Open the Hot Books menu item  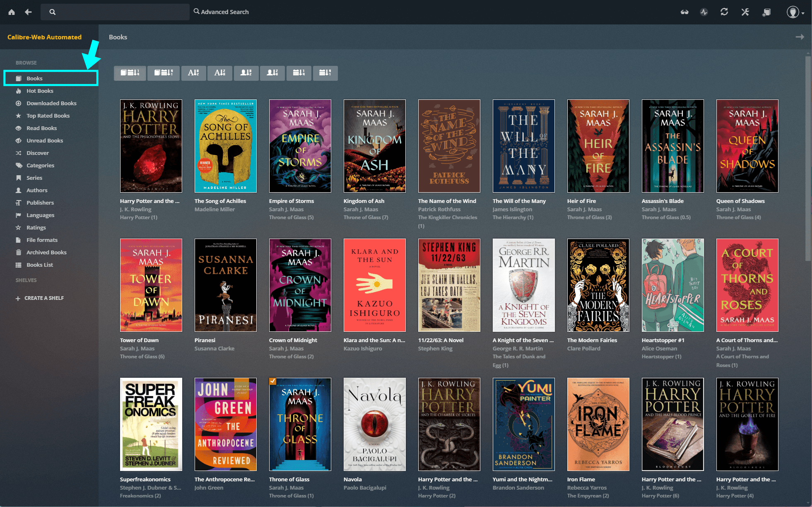[40, 91]
